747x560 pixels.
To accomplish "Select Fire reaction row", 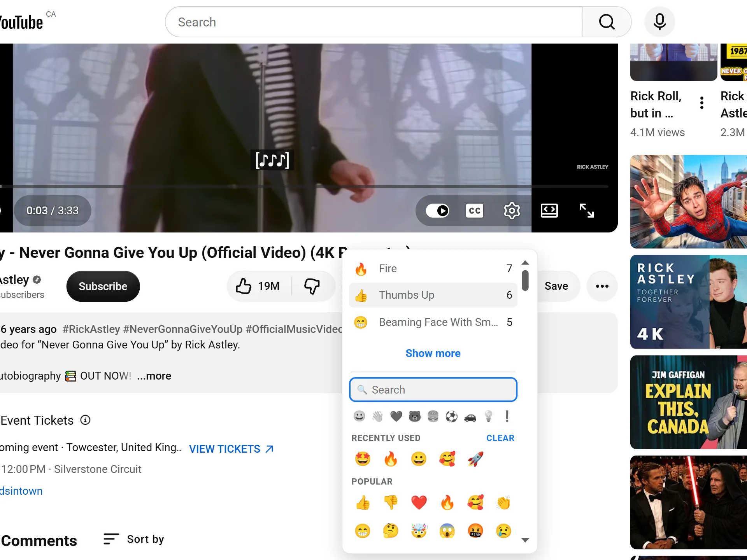I will click(x=433, y=268).
